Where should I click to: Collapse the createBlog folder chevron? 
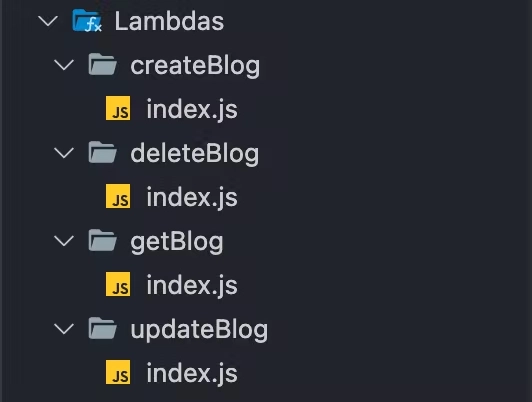point(64,65)
